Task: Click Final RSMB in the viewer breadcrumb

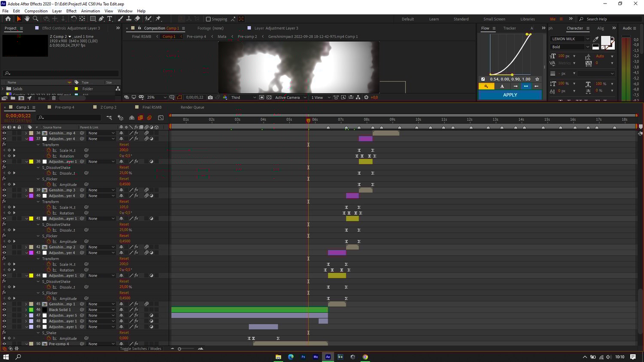Action: (x=142, y=37)
